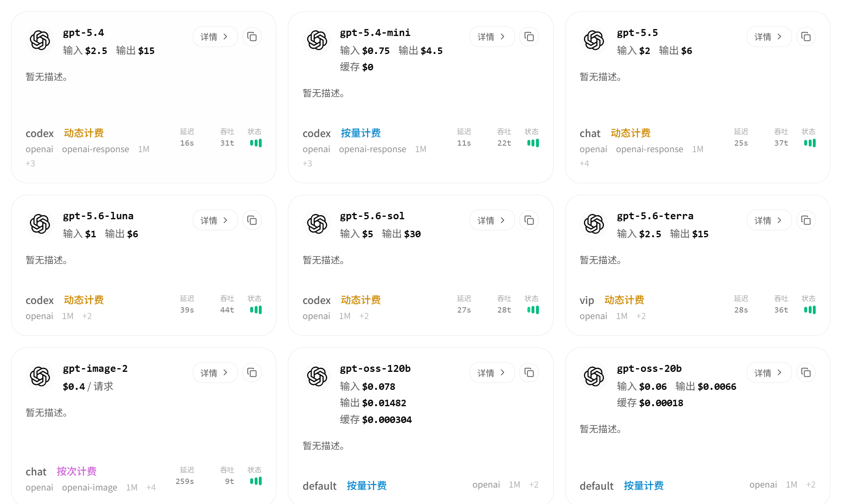Image resolution: width=855 pixels, height=504 pixels.
Task: Copy the gpt-5.4-mini model name
Action: [x=529, y=37]
